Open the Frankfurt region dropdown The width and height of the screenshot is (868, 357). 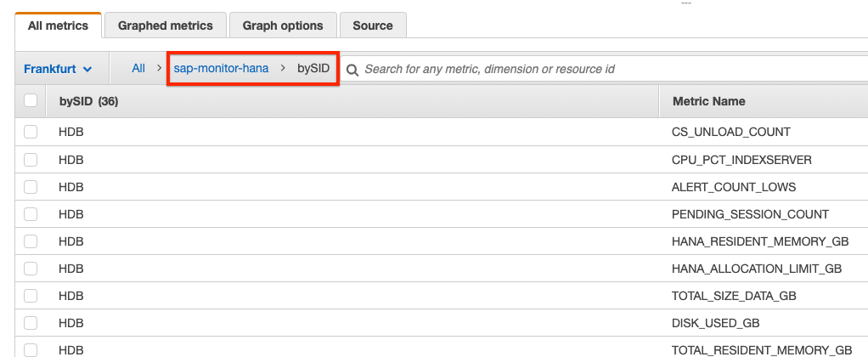[x=58, y=69]
